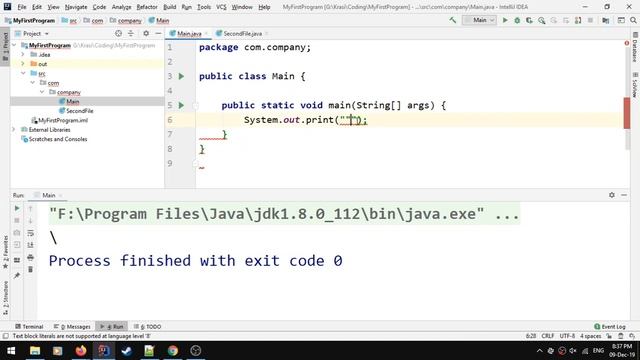
Task: Locate the current file with the Project target icon
Action: point(118,33)
